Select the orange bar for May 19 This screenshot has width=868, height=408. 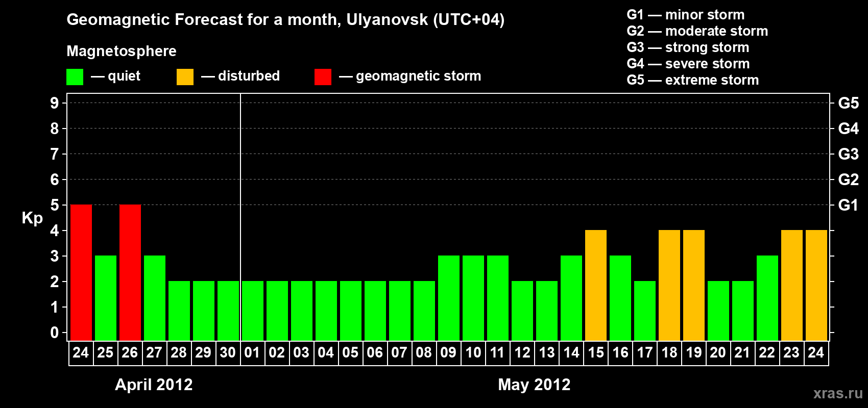(694, 285)
